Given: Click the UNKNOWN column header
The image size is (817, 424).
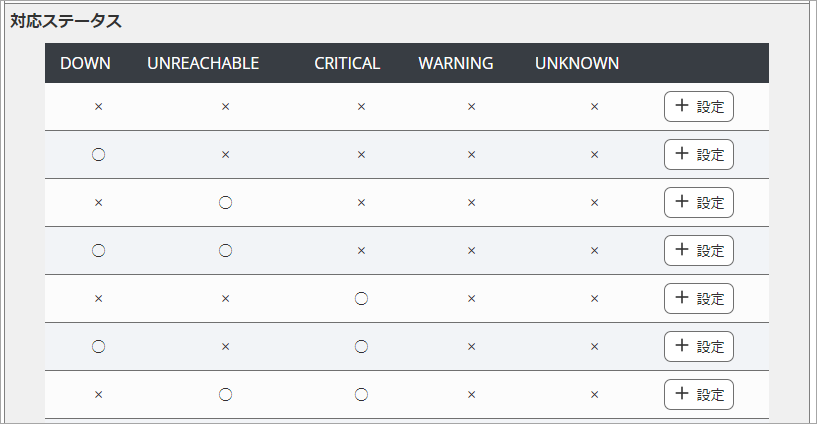Looking at the screenshot, I should click(577, 63).
